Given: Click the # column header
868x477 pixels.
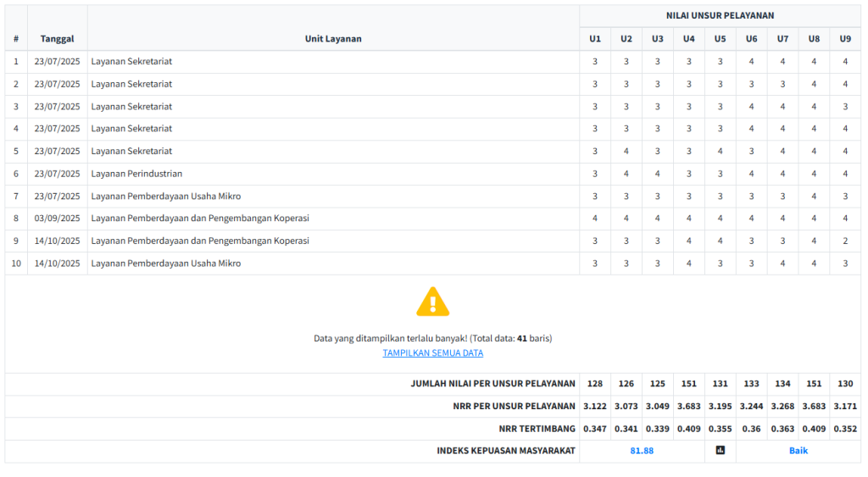Looking at the screenshot, I should (16, 39).
